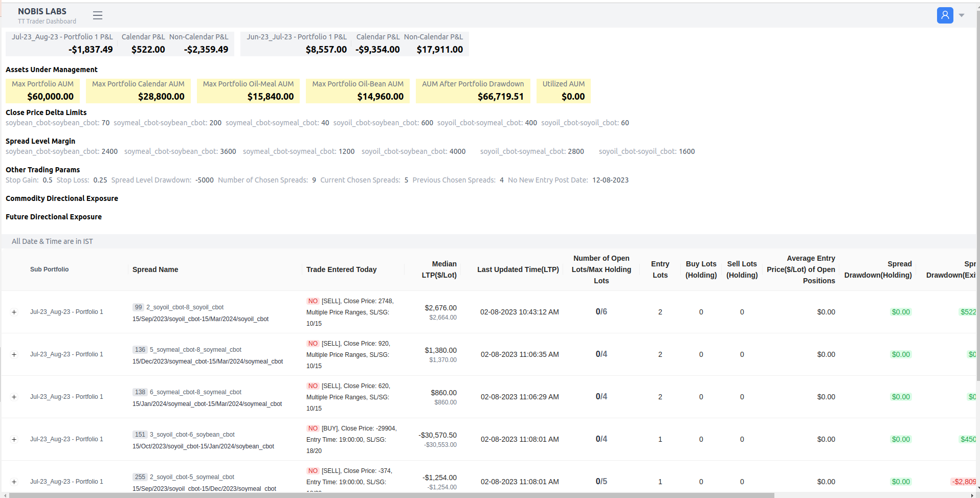
Task: Click the user profile avatar icon
Action: coord(945,15)
